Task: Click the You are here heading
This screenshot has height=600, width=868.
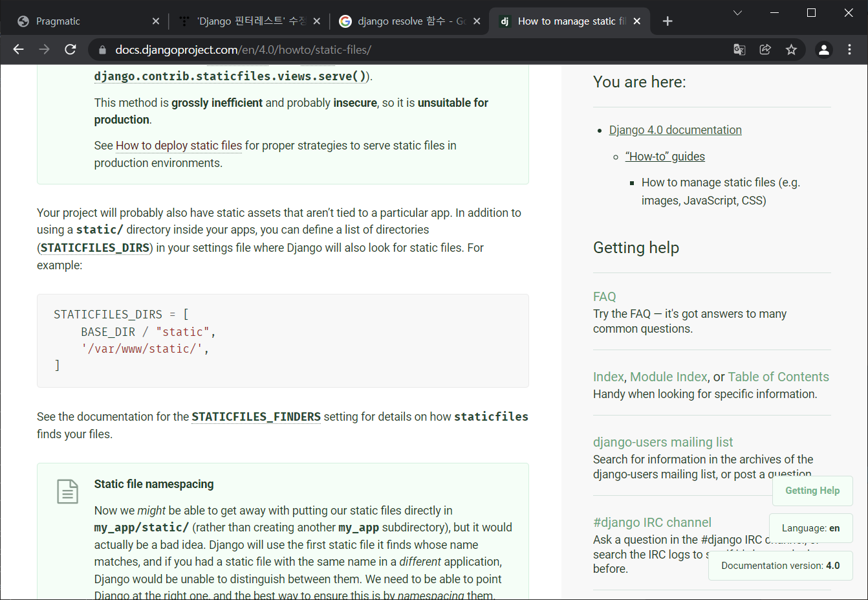Action: tap(640, 82)
